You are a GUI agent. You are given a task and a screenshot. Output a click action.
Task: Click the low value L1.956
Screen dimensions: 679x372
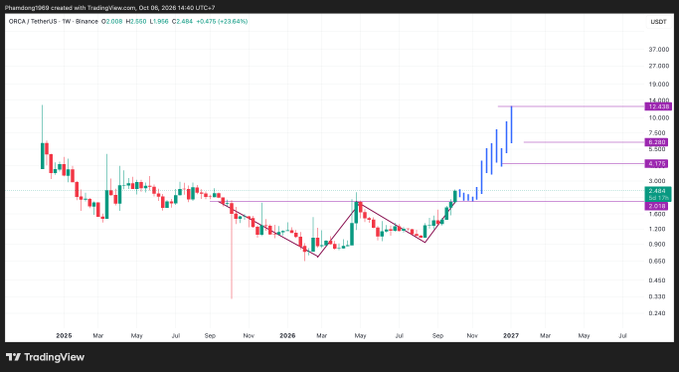159,21
